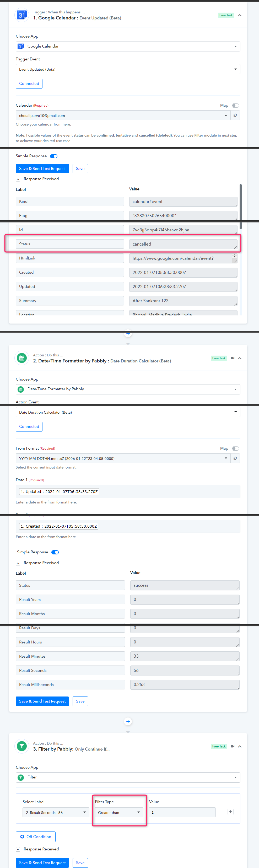Open From Format dropdown YYYY-MM-DDTHH:mm:ssZ
This screenshot has width=259, height=868.
coord(123,458)
